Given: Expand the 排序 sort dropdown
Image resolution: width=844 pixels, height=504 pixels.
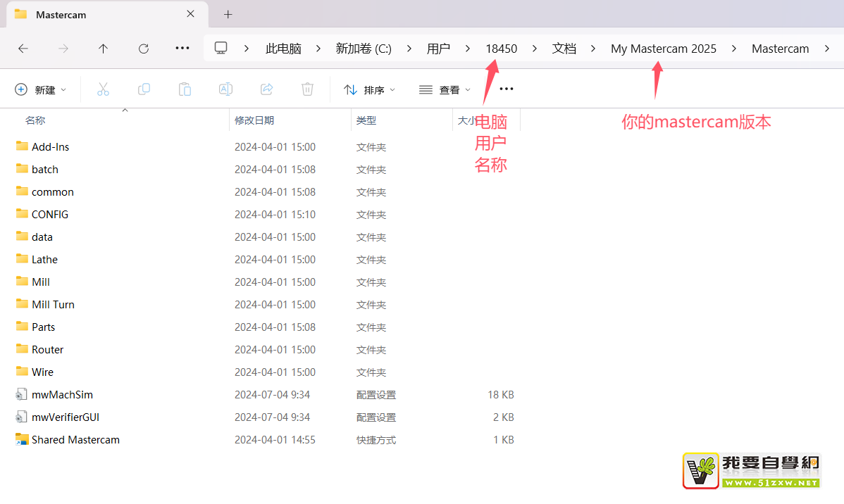Looking at the screenshot, I should click(369, 89).
